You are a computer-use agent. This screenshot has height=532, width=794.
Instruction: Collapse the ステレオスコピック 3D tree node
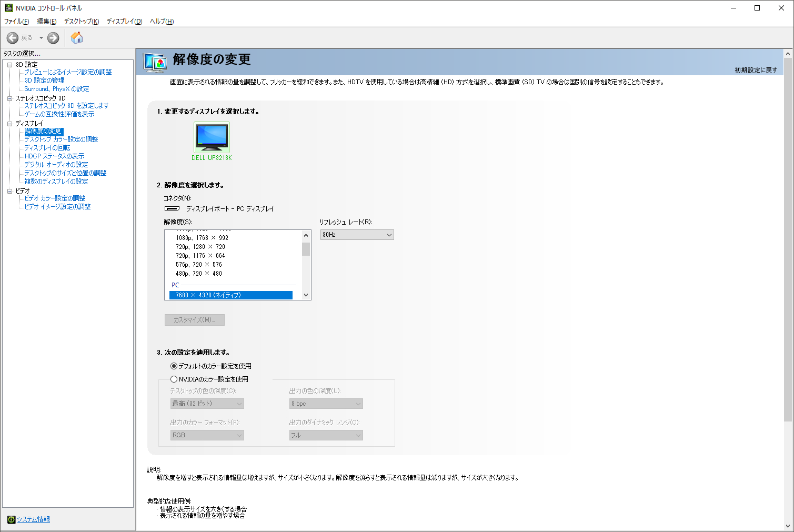coord(10,98)
